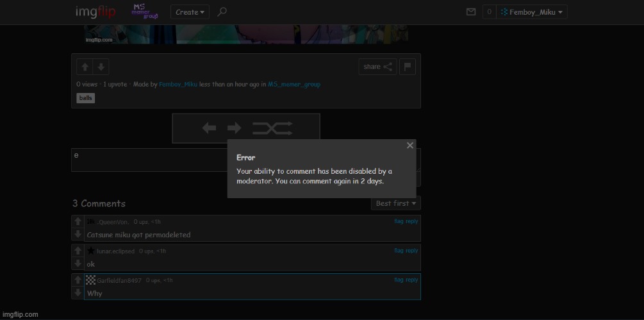Open the lunar.eclipsed profile name
The height and width of the screenshot is (320, 644).
(x=116, y=251)
